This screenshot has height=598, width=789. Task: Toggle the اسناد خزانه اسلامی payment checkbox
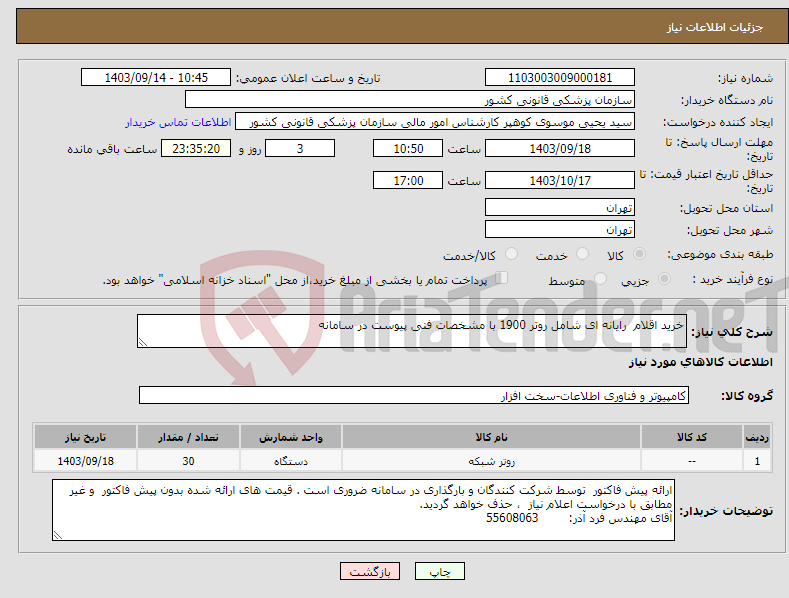pyautogui.click(x=502, y=278)
